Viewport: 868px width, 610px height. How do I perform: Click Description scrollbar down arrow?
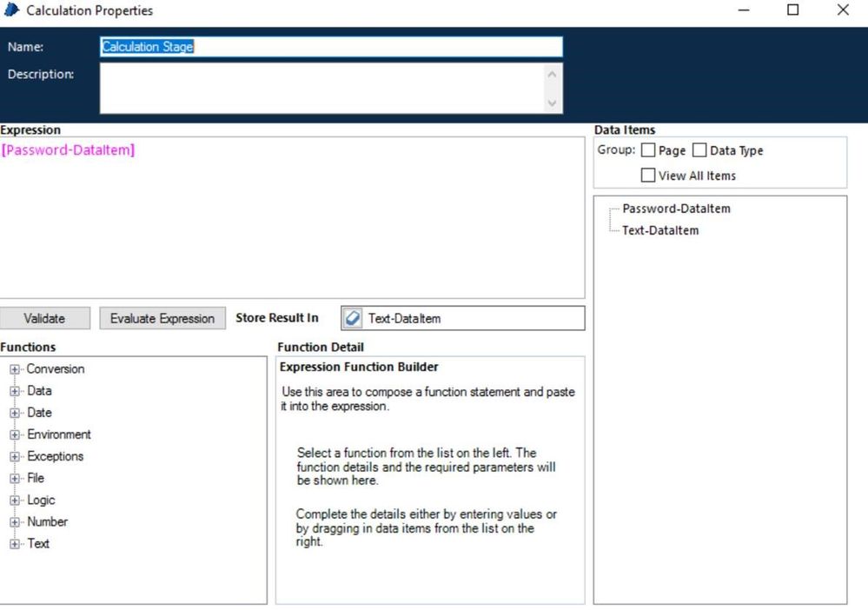[552, 103]
